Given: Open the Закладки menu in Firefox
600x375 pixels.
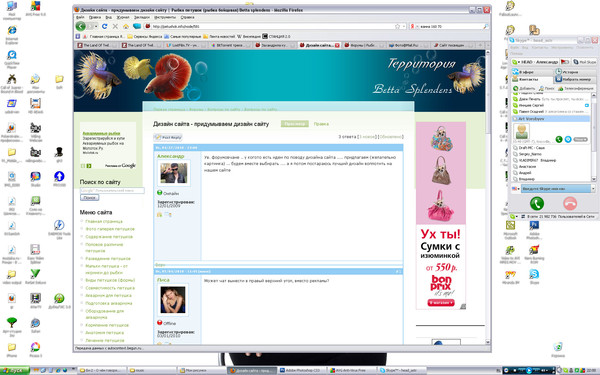Looking at the screenshot, I should [x=142, y=17].
